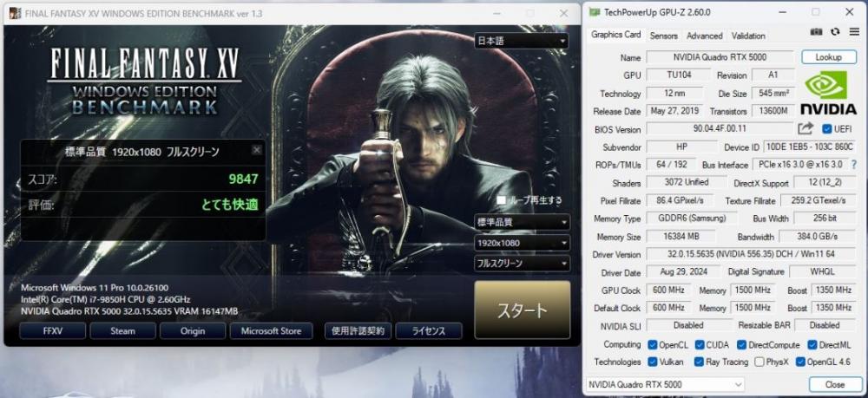868x398 pixels.
Task: Click the とても快適 rating text
Action: pos(230,205)
